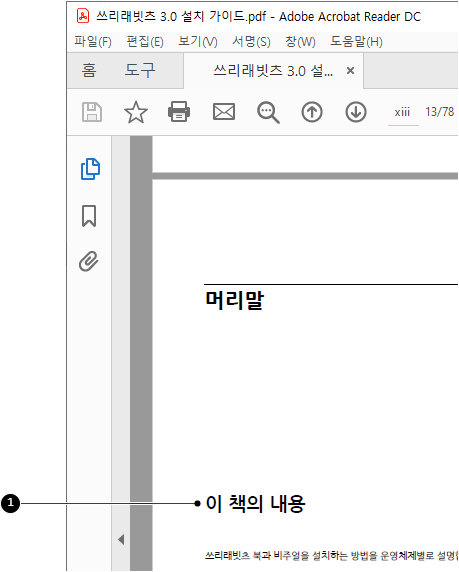Click the save file icon
The width and height of the screenshot is (459, 572).
92,112
